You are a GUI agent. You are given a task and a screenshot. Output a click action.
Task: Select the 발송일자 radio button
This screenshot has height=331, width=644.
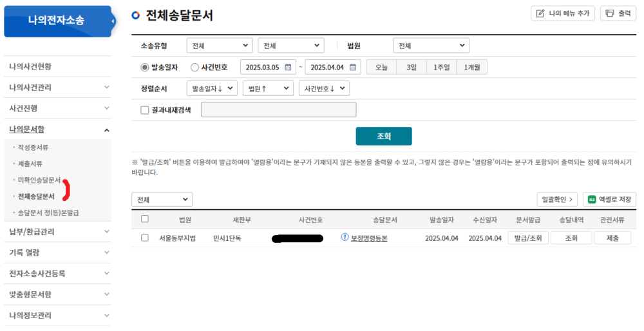(x=144, y=68)
